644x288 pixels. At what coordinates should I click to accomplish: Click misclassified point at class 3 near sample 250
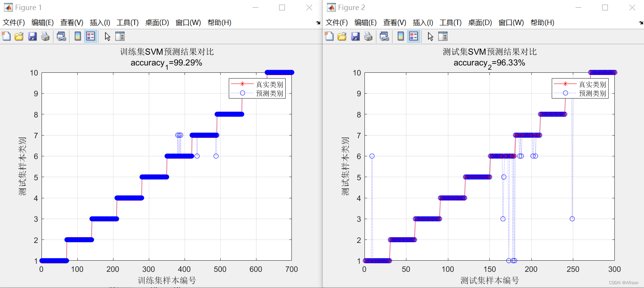point(572,219)
